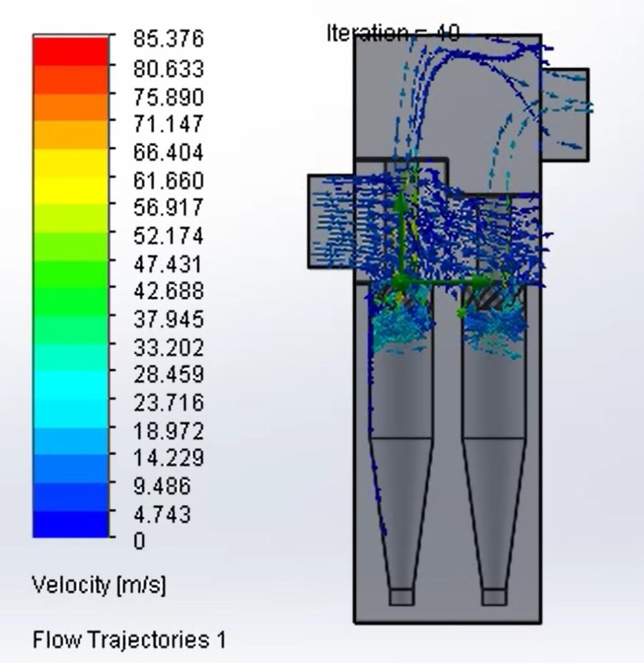Viewport: 644px width, 663px height.
Task: Select the Flow Trajectories 1 caption
Action: pos(129,640)
